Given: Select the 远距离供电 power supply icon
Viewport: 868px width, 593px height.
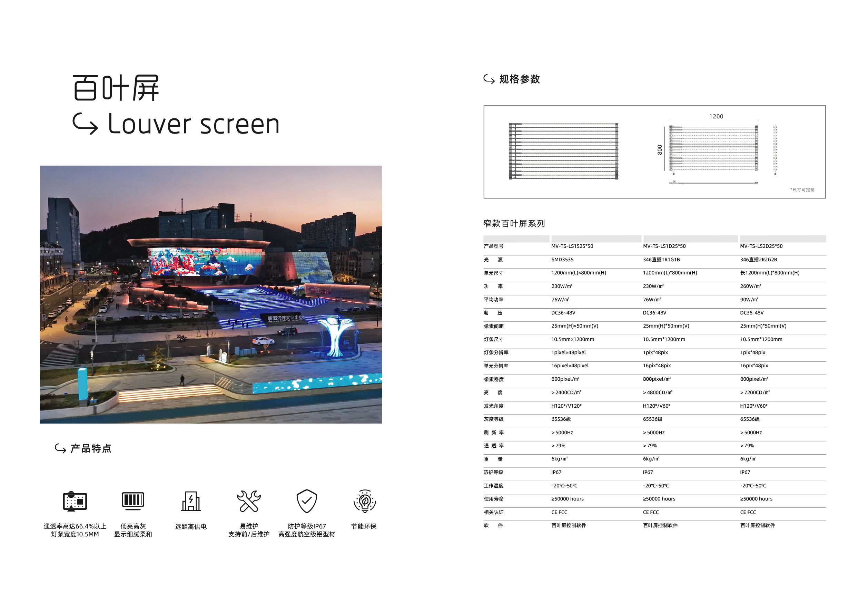Looking at the screenshot, I should click(191, 501).
